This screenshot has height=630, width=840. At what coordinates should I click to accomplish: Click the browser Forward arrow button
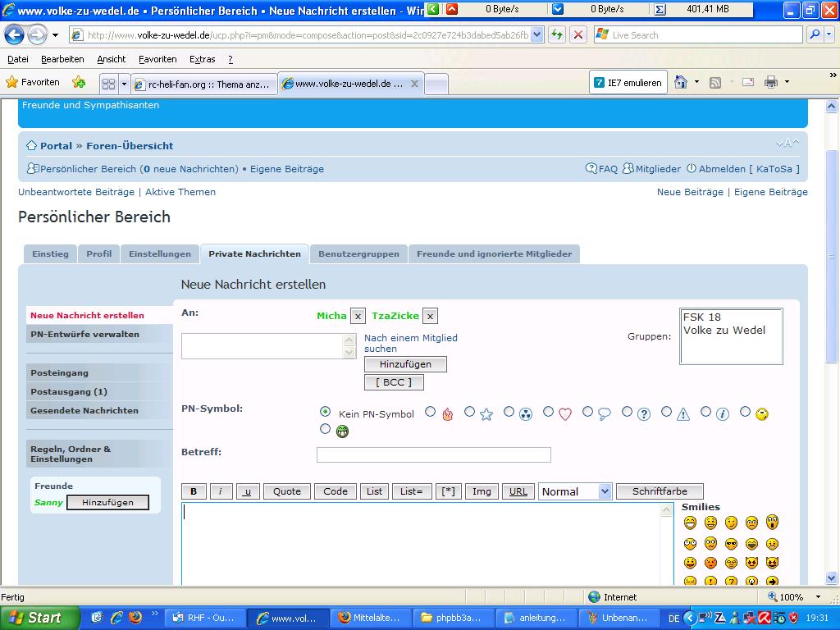pyautogui.click(x=37, y=35)
